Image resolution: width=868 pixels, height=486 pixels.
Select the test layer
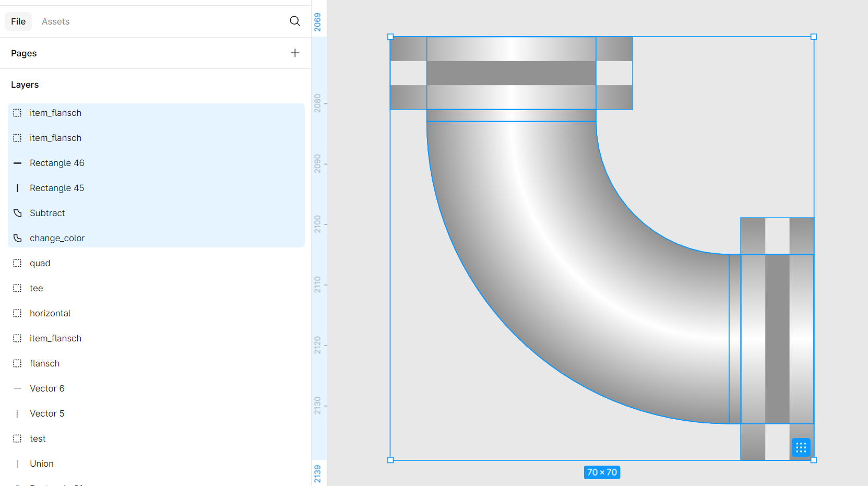[38, 438]
